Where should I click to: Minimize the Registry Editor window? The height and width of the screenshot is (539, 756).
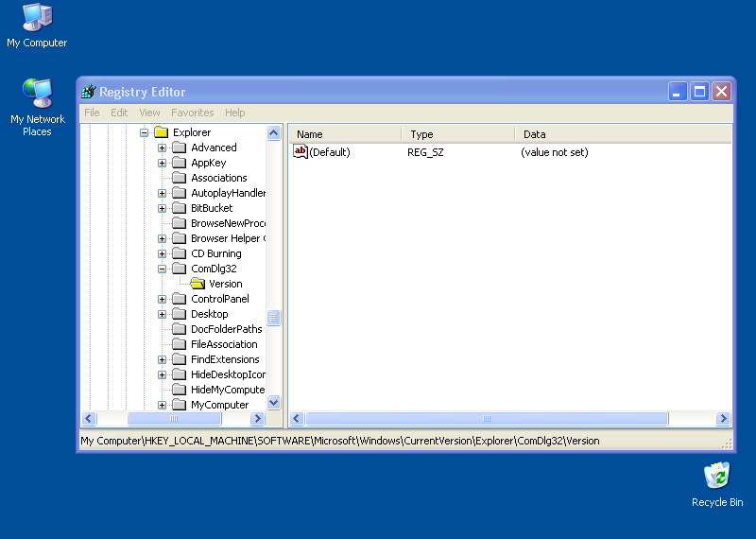[677, 91]
